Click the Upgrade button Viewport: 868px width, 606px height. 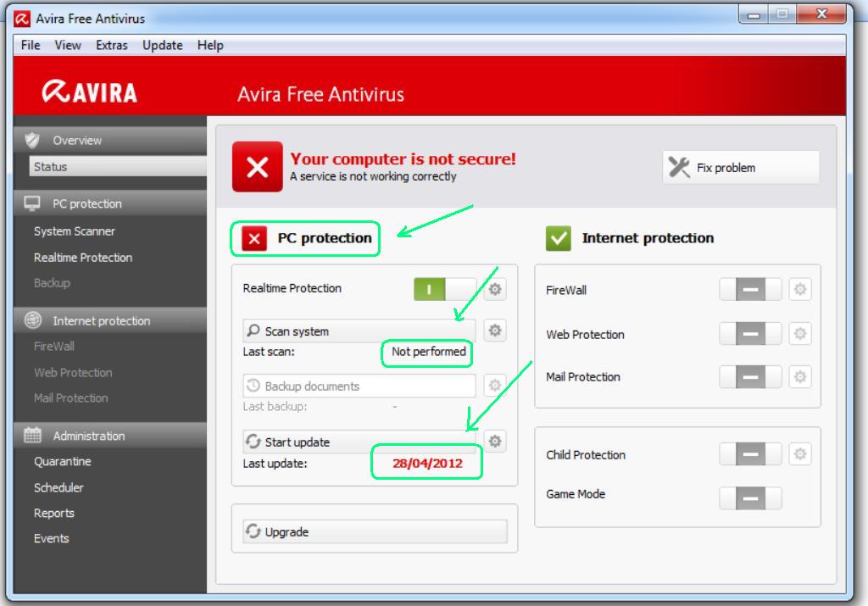tap(375, 531)
